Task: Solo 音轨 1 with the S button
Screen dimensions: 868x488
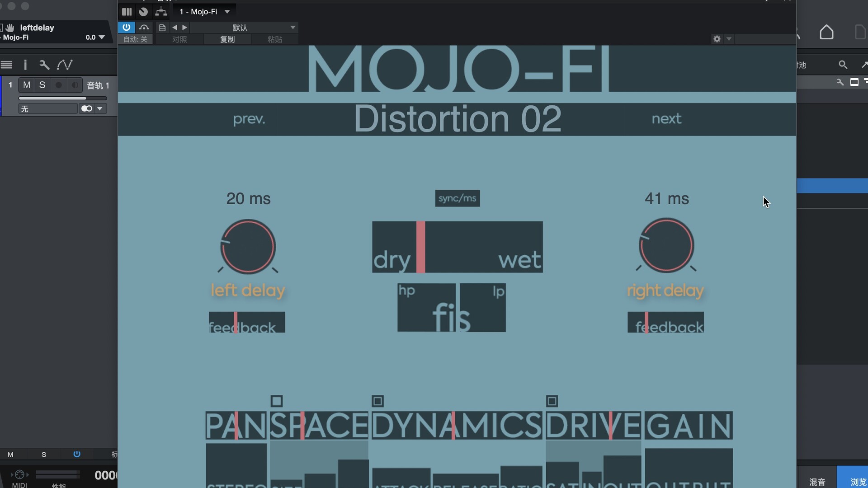Action: [x=42, y=85]
